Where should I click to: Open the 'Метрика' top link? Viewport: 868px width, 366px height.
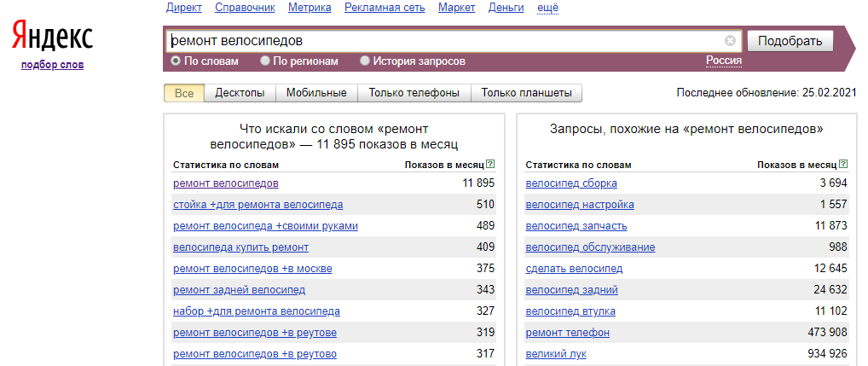(x=310, y=8)
